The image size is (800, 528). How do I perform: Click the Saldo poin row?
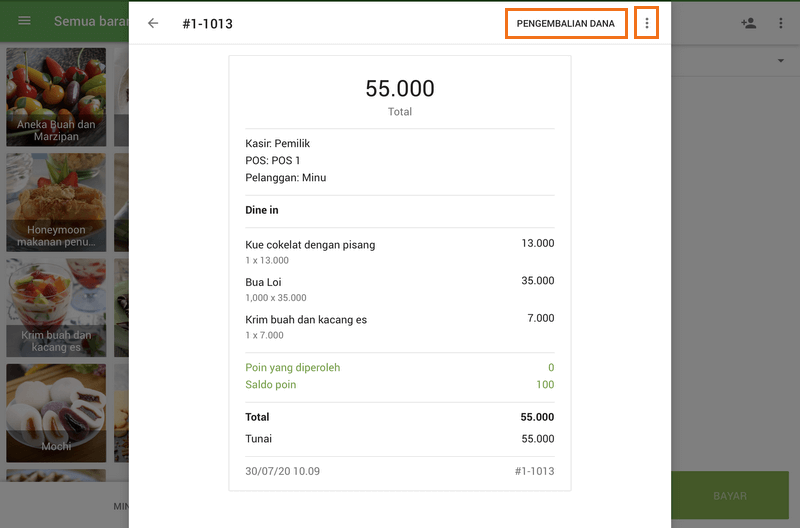coord(399,385)
